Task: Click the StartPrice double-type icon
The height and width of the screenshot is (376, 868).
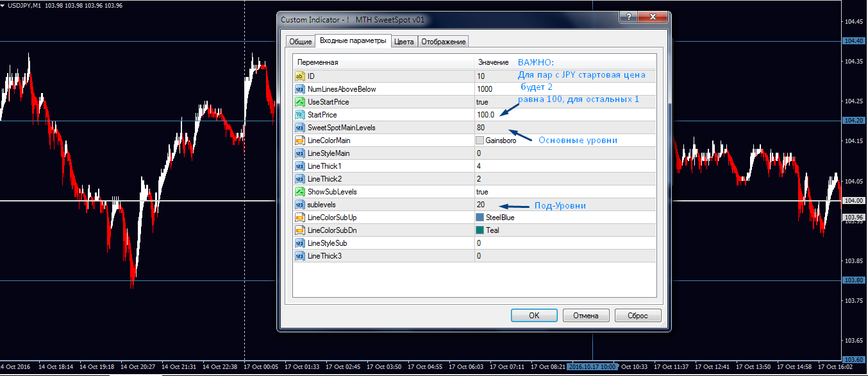Action: click(x=299, y=115)
